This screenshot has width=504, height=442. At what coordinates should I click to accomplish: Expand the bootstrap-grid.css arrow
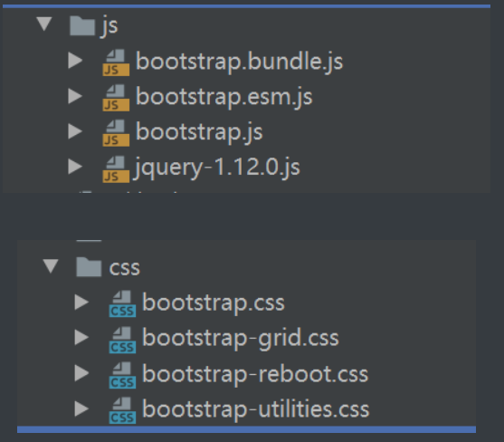click(81, 338)
